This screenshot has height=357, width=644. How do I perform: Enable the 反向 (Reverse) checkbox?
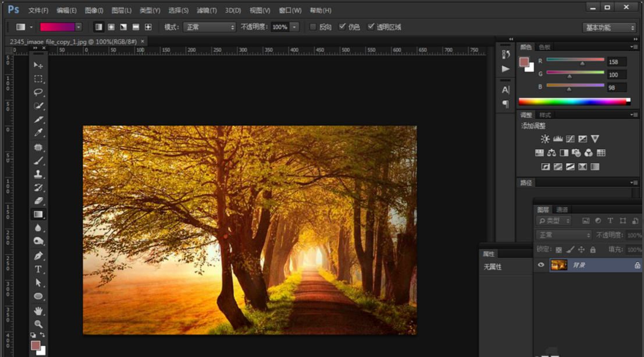click(313, 27)
